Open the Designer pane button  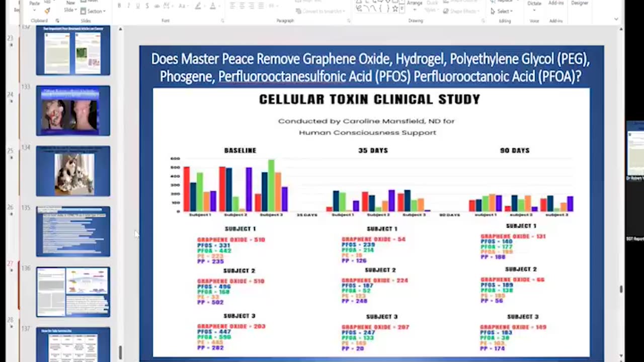[580, 3]
